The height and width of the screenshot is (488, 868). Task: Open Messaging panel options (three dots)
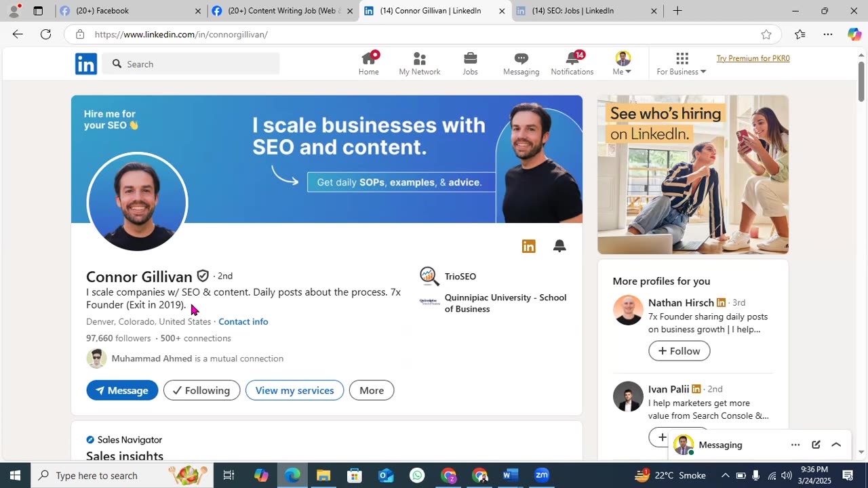(x=795, y=445)
